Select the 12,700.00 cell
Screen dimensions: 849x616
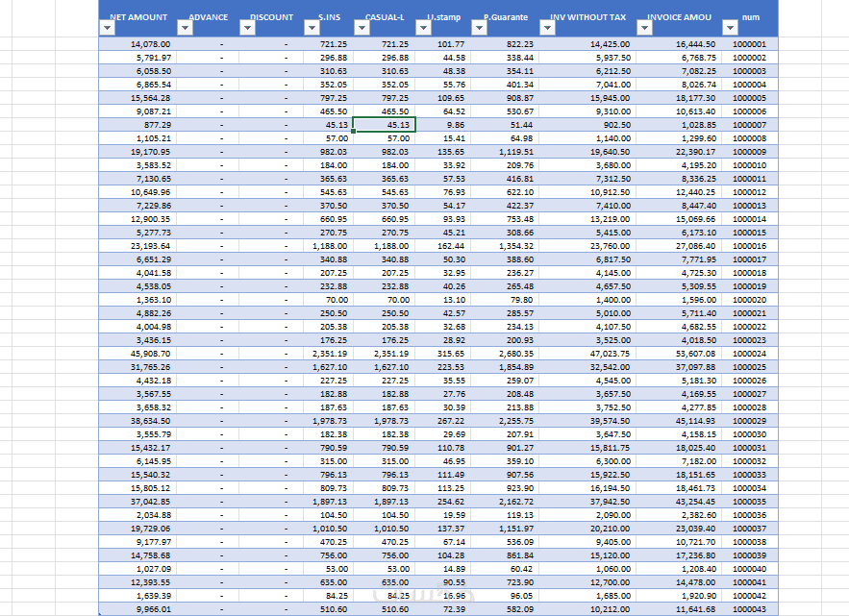587,582
